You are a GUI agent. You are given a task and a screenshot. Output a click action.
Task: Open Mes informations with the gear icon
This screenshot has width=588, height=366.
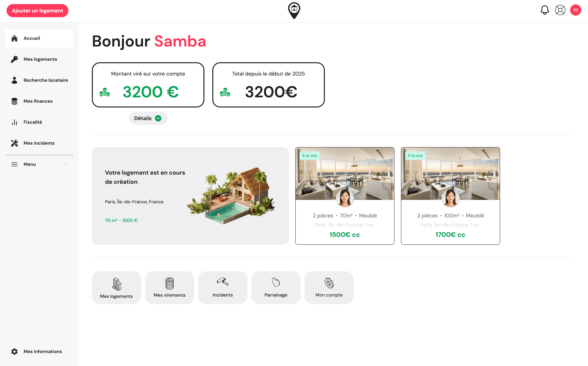pos(14,351)
